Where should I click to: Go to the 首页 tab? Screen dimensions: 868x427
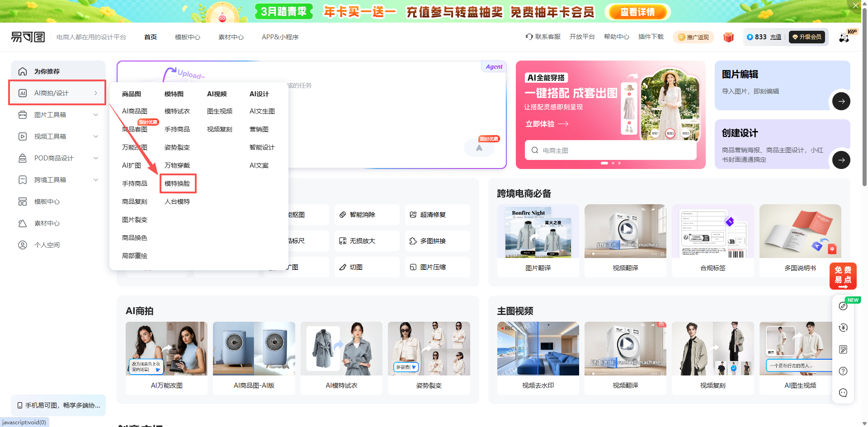[151, 37]
